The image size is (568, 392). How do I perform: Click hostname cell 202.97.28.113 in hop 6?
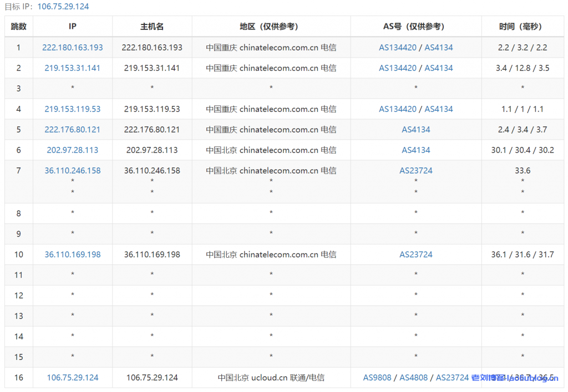152,150
